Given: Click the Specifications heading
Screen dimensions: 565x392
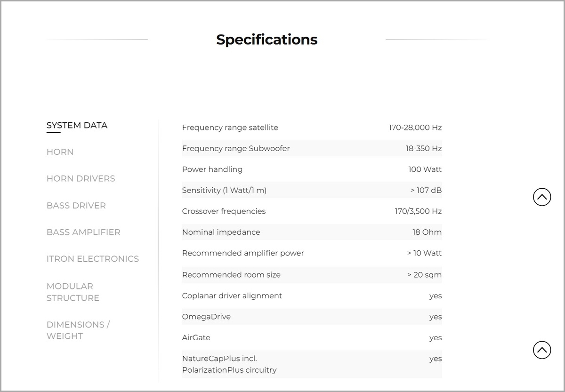Looking at the screenshot, I should 267,40.
